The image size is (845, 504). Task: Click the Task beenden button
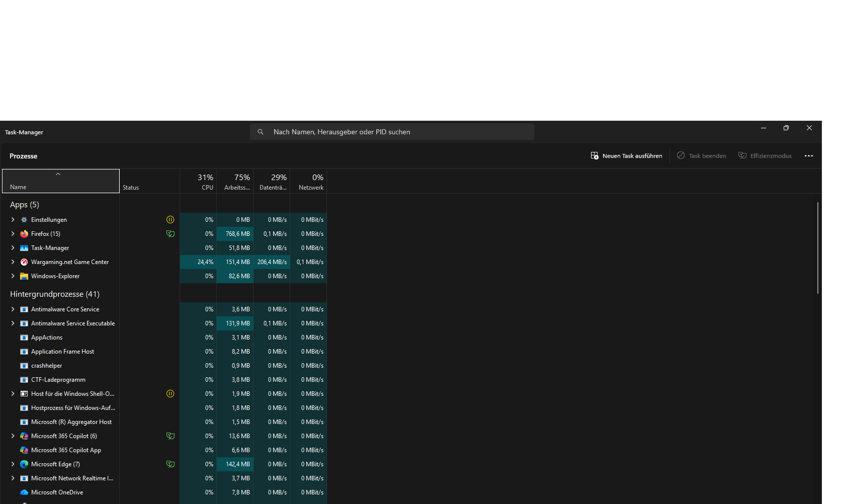pos(701,156)
